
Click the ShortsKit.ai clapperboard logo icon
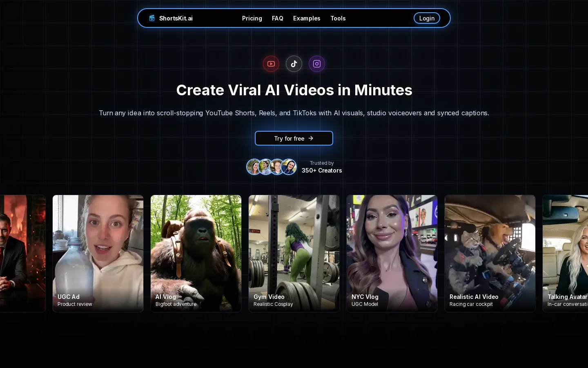(152, 18)
